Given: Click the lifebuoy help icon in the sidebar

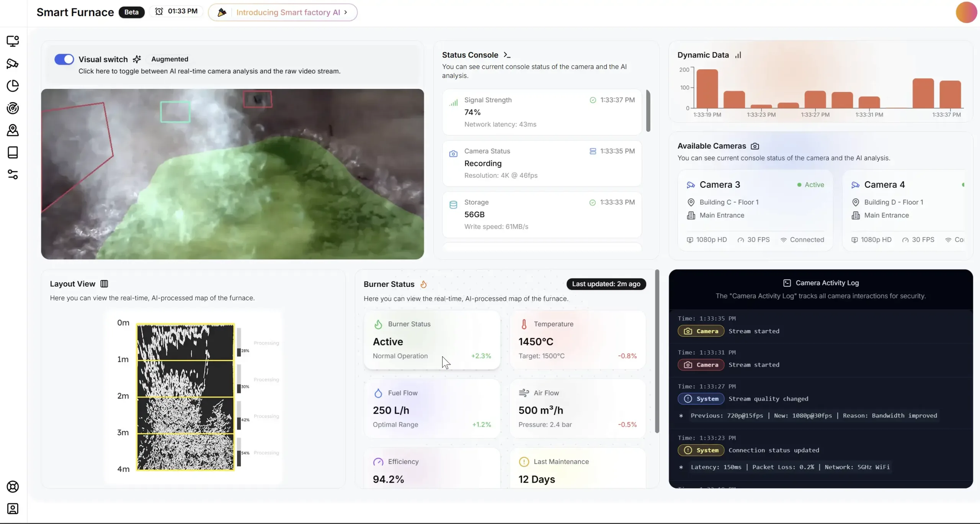Looking at the screenshot, I should pos(13,487).
